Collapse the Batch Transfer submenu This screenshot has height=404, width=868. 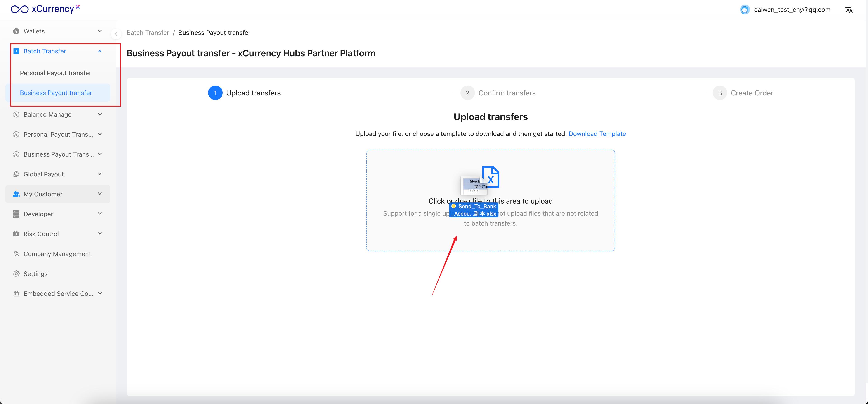pyautogui.click(x=100, y=51)
